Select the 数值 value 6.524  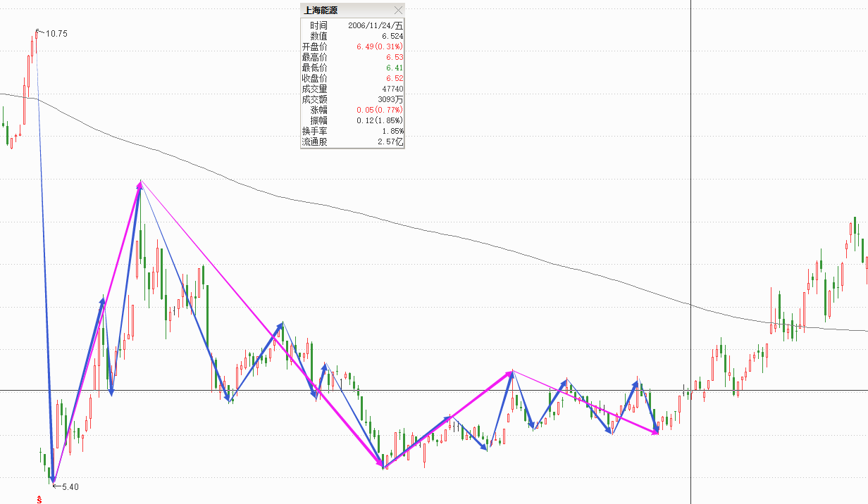click(x=392, y=36)
